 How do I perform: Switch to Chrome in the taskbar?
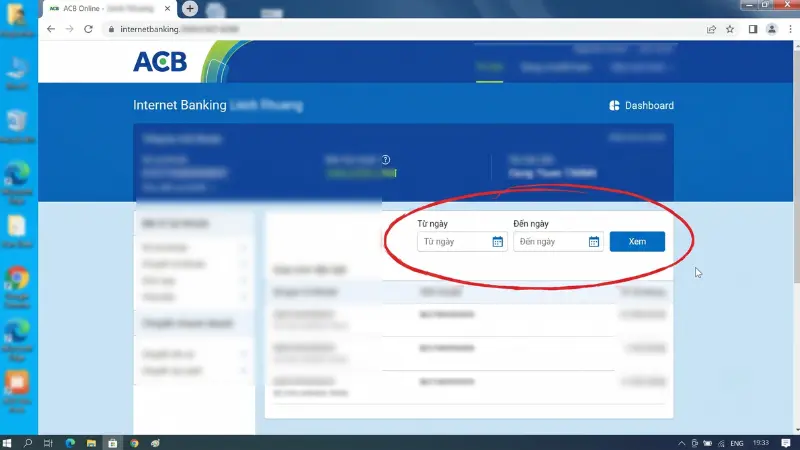[134, 443]
